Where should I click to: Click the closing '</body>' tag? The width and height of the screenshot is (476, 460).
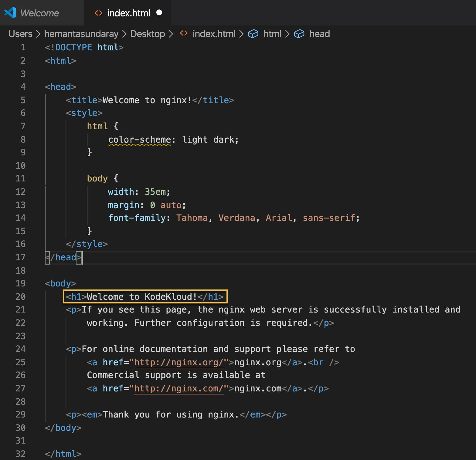tap(63, 428)
